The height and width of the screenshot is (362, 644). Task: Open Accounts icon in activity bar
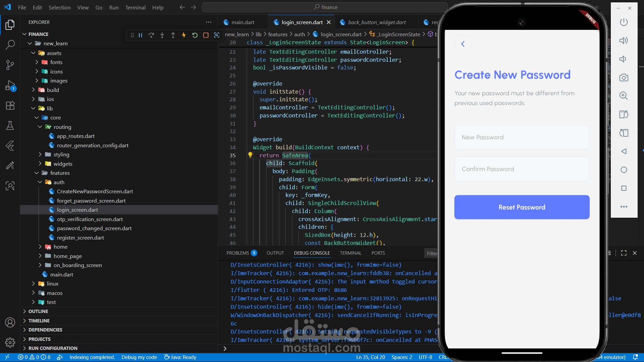coord(10,322)
